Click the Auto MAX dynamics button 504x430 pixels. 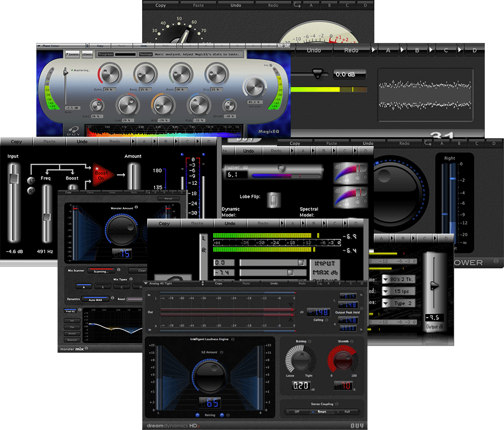(95, 299)
